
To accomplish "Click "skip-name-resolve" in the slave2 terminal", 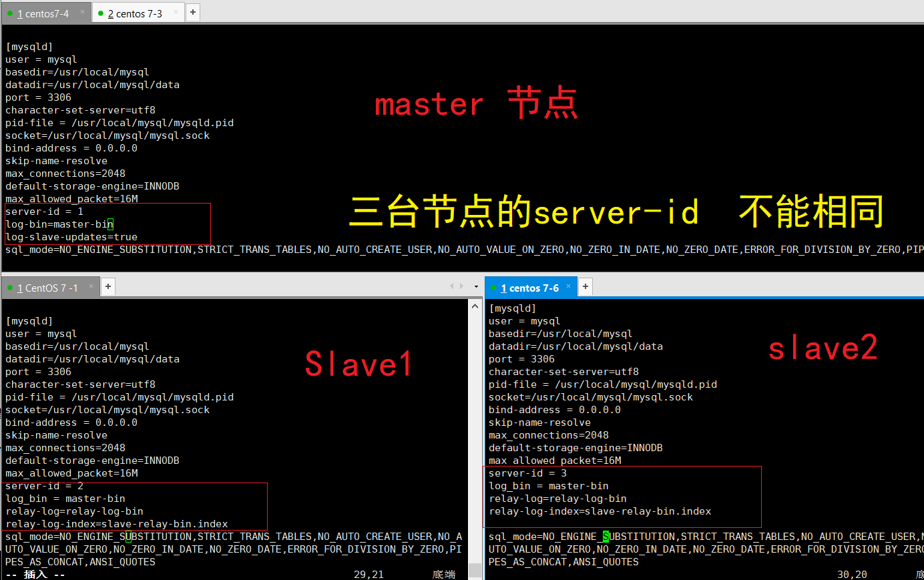I will pos(539,422).
